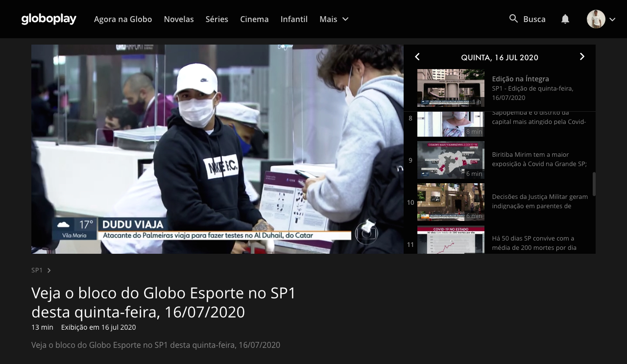Click the Globoplay logo
The width and height of the screenshot is (627, 364).
49,19
